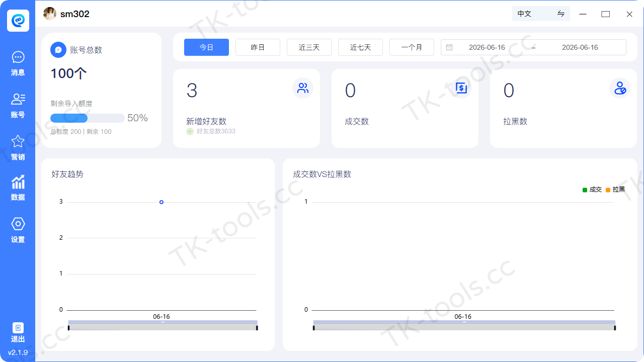644x362 pixels.
Task: Close the application window
Action: point(629,14)
